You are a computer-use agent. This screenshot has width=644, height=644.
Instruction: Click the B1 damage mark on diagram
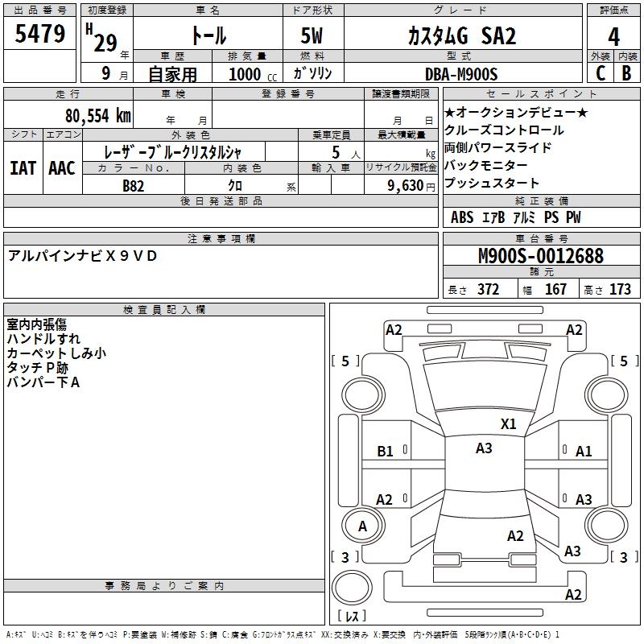click(x=385, y=452)
